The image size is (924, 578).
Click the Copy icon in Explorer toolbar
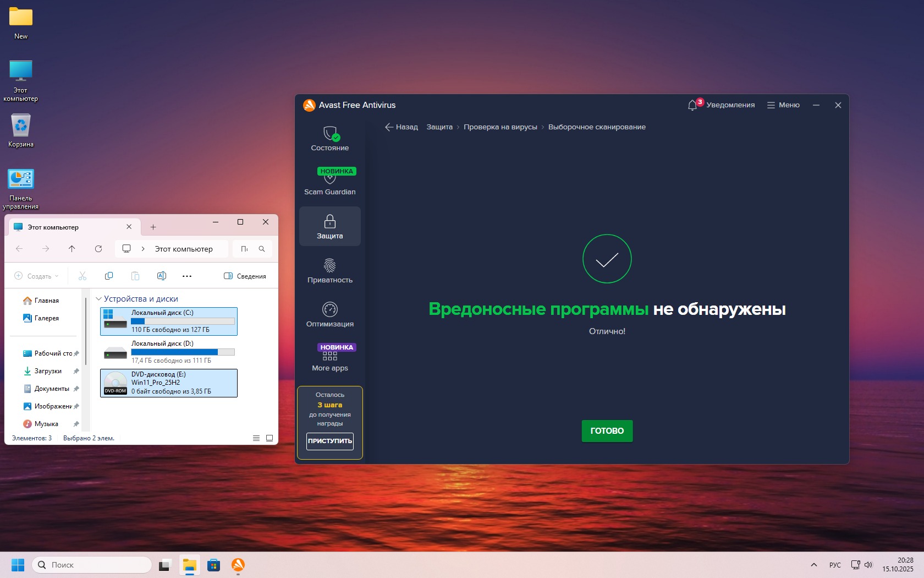[109, 276]
